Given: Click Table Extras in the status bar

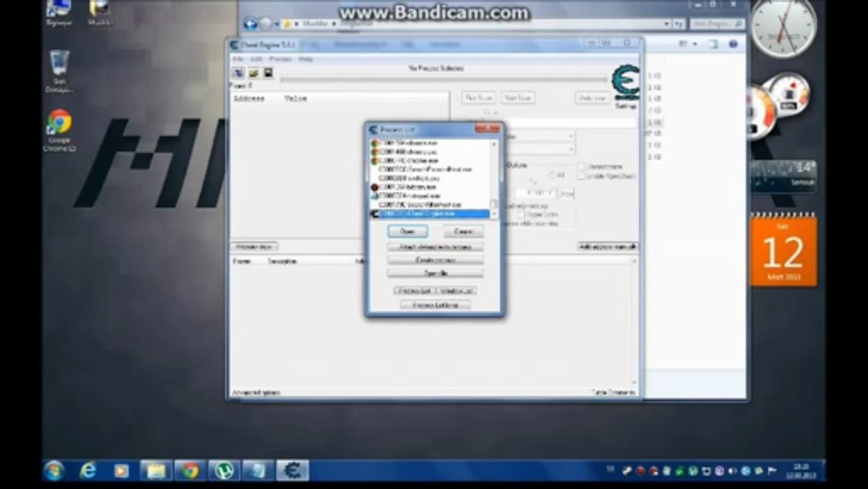Looking at the screenshot, I should (x=613, y=393).
